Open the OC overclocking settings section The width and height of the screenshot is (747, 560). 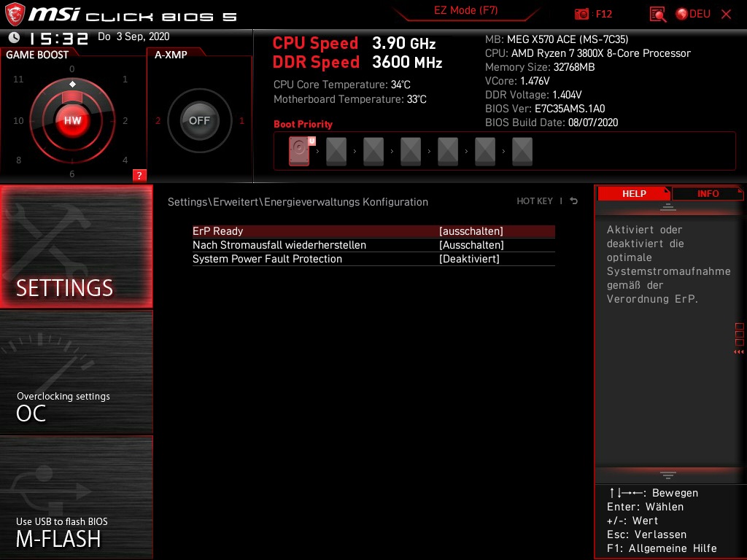point(76,373)
